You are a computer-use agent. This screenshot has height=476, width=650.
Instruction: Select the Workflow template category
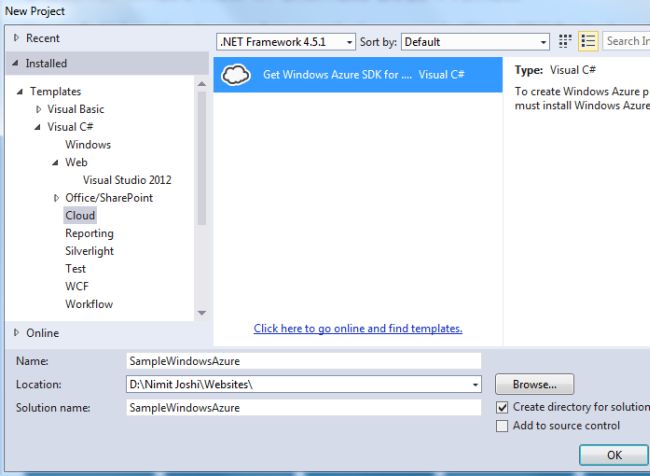coord(89,304)
